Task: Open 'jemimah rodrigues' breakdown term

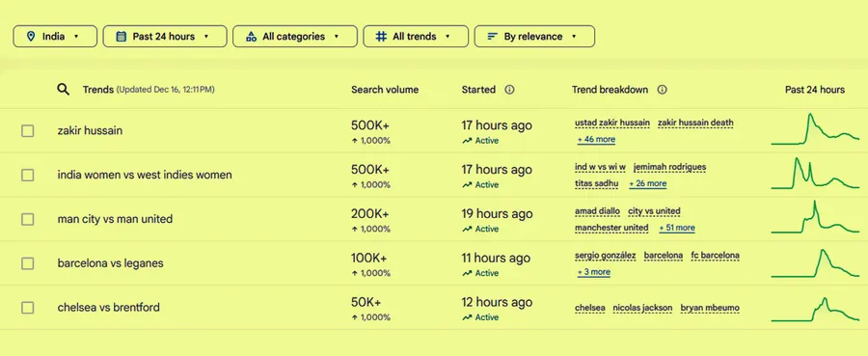Action: pyautogui.click(x=670, y=167)
